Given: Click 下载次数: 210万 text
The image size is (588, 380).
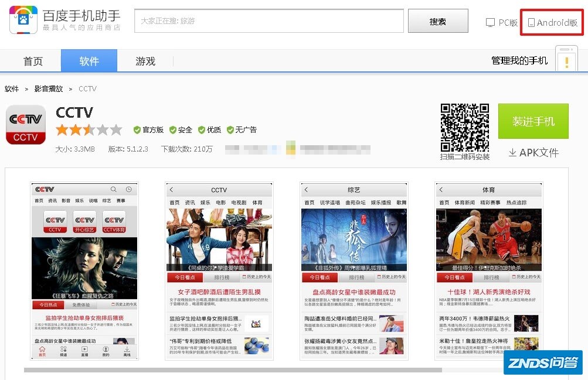Looking at the screenshot, I should 187,149.
